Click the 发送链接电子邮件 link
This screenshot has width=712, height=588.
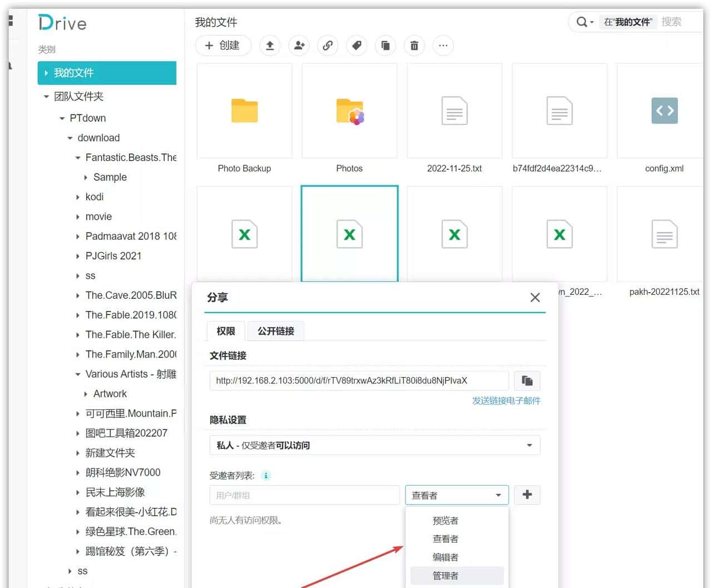506,401
